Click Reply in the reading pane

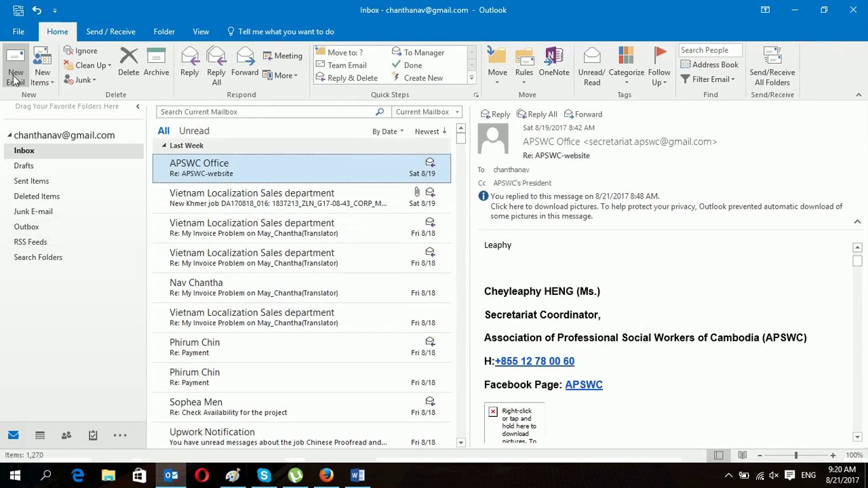(x=495, y=114)
